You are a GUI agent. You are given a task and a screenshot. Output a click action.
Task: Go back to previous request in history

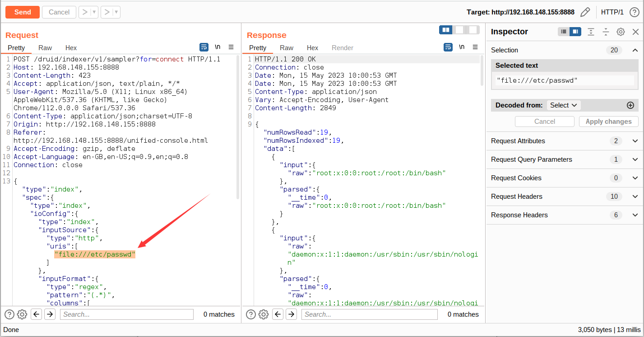(x=84, y=12)
